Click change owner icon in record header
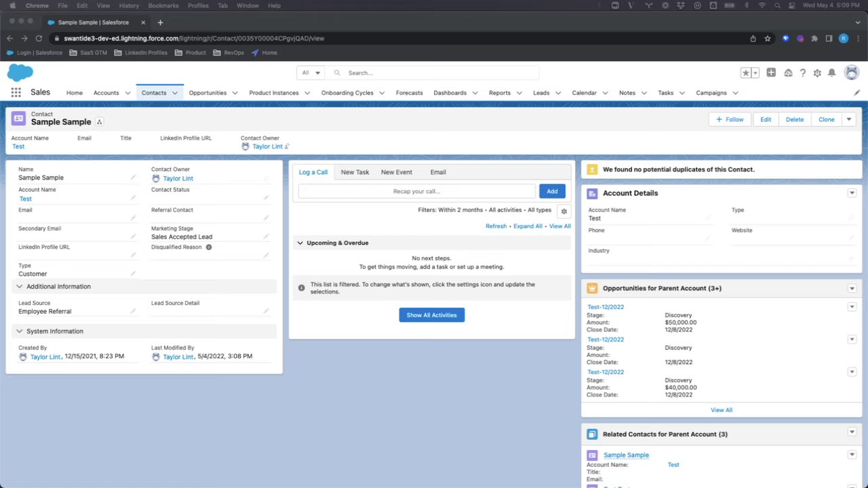The width and height of the screenshot is (868, 488). (x=287, y=146)
